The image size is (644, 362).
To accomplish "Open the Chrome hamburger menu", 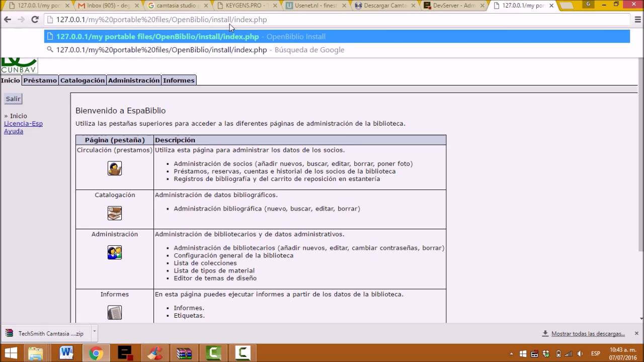I will pos(637,20).
